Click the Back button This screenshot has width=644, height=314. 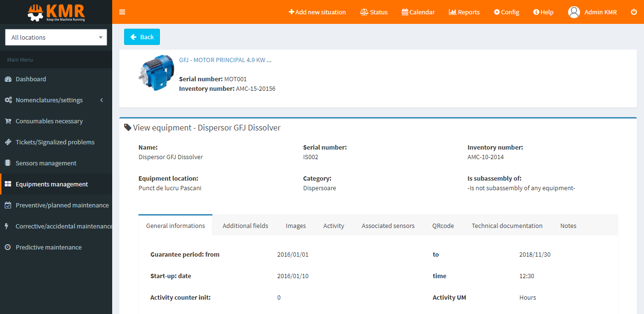[142, 37]
